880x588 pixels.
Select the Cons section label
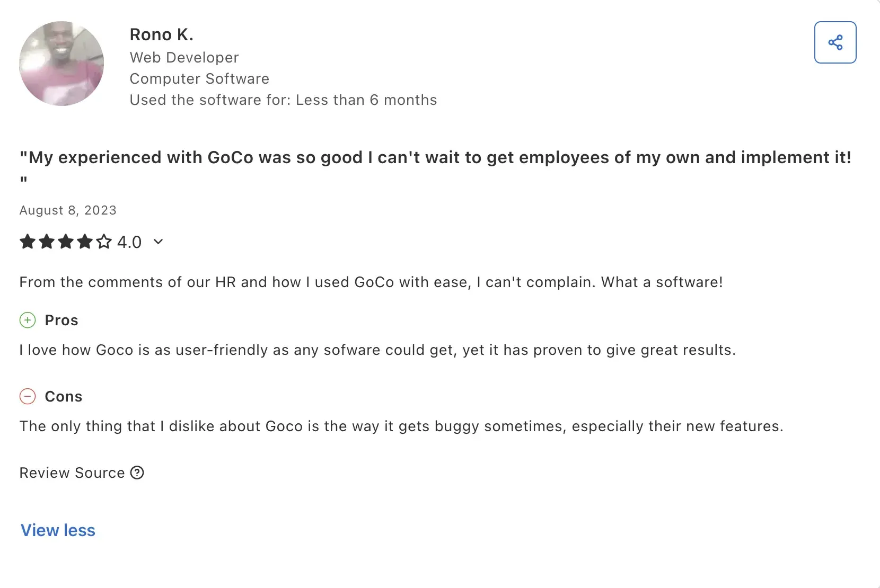(63, 396)
